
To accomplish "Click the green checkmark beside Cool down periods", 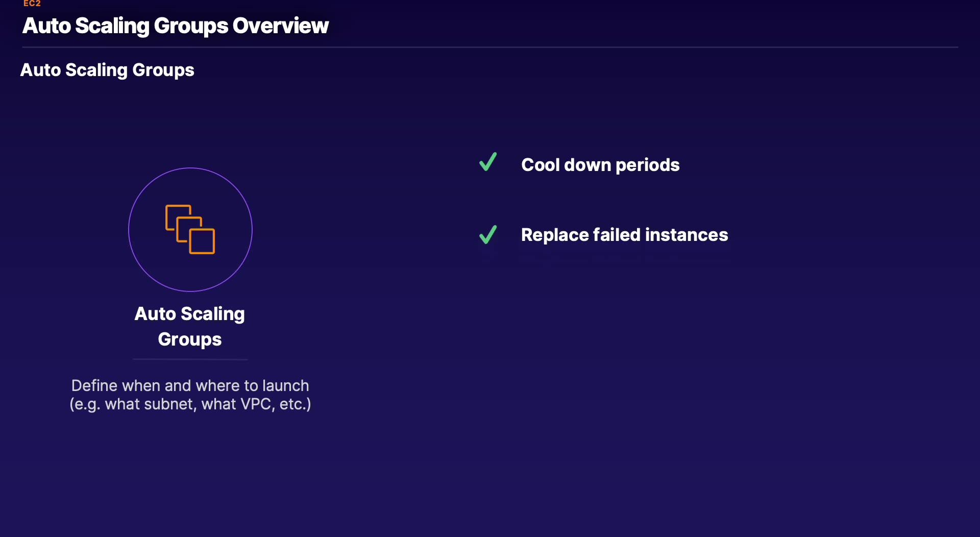I will coord(488,162).
